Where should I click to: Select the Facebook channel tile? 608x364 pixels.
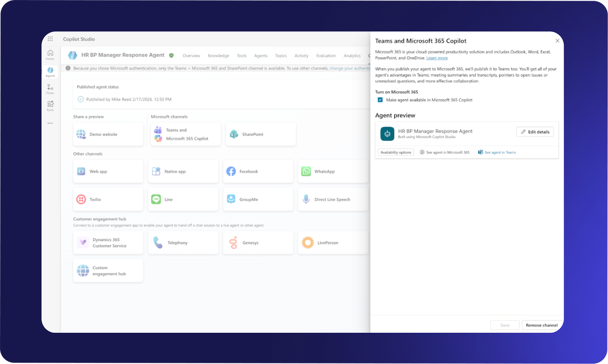coord(258,172)
